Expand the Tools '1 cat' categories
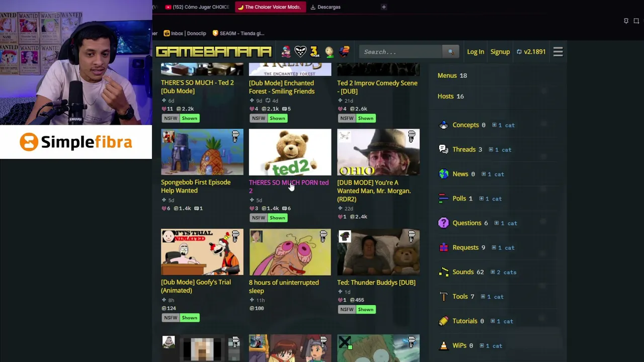 pos(492,297)
